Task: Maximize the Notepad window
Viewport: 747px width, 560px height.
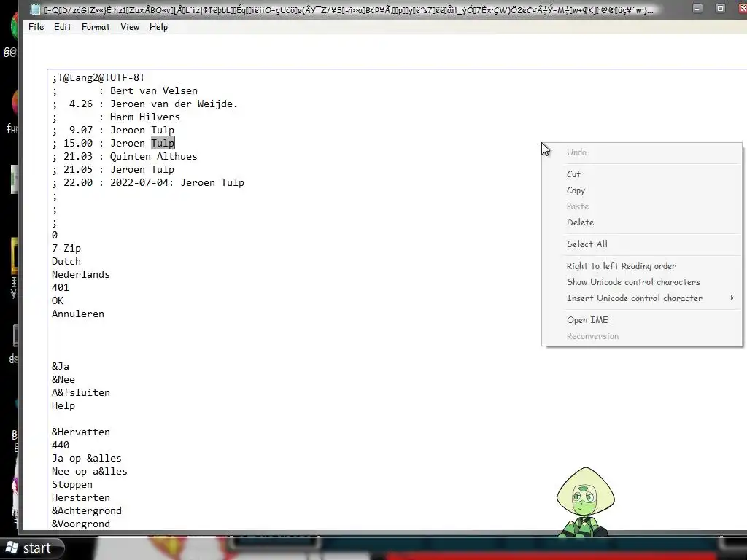Action: [720, 9]
